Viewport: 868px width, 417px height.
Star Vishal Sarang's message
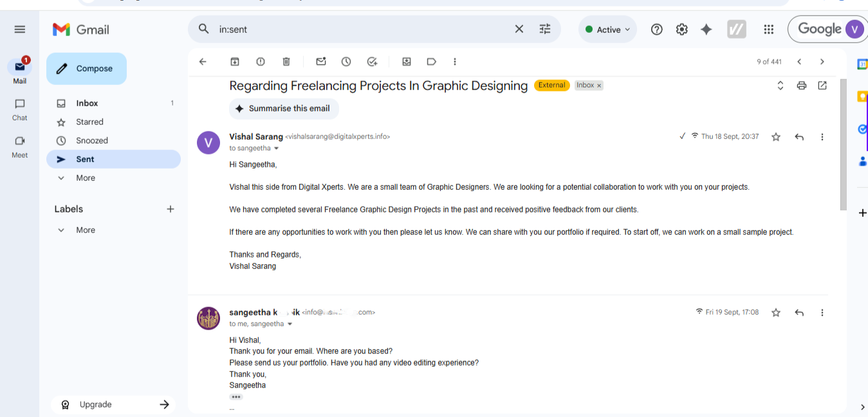point(776,137)
